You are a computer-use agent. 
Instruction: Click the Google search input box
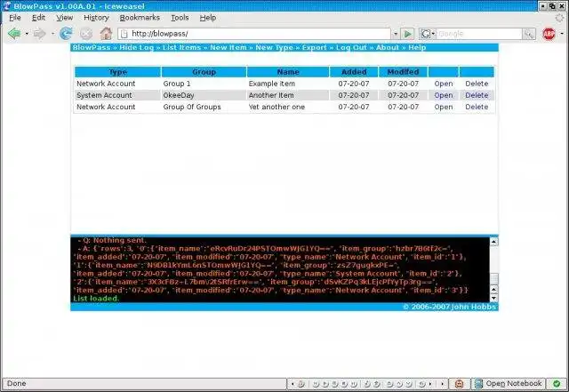(479, 34)
